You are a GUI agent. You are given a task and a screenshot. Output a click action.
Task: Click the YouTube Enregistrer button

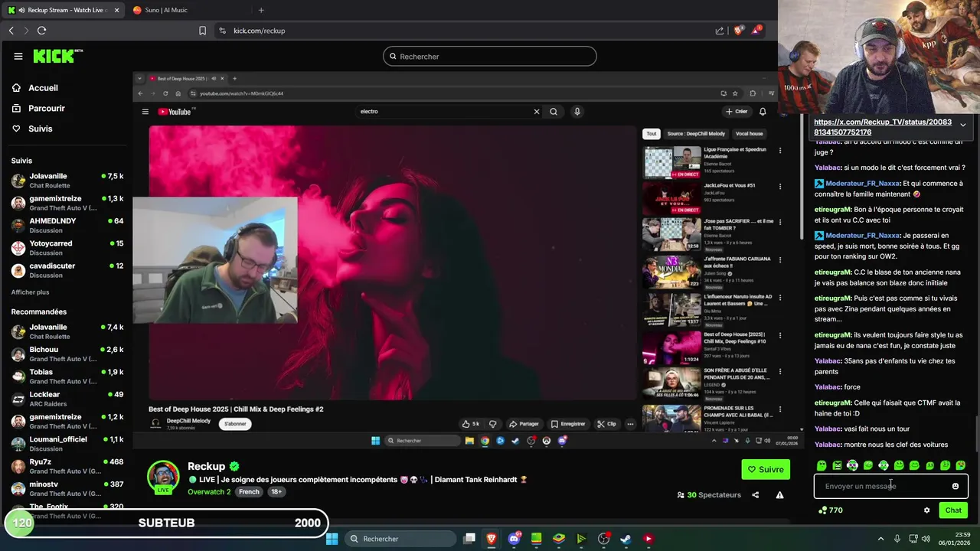(568, 424)
